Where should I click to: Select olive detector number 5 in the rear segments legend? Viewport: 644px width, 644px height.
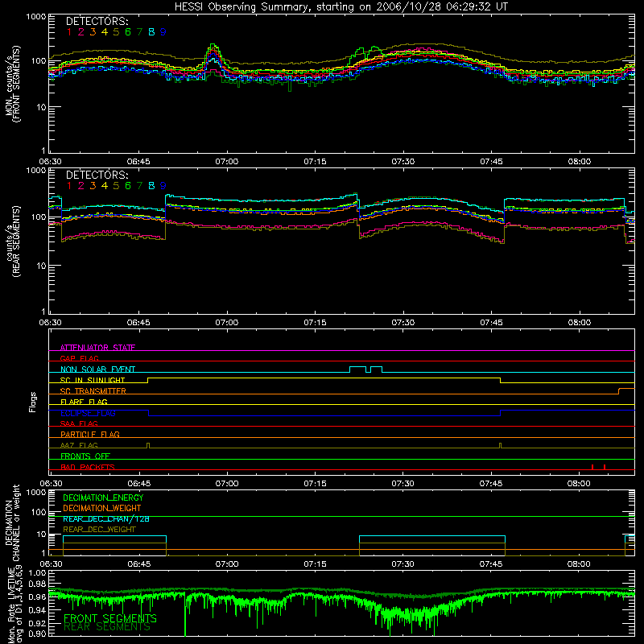coord(116,186)
